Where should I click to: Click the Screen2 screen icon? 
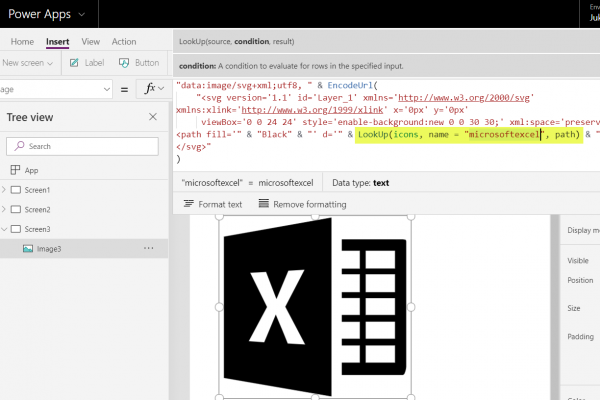click(16, 209)
